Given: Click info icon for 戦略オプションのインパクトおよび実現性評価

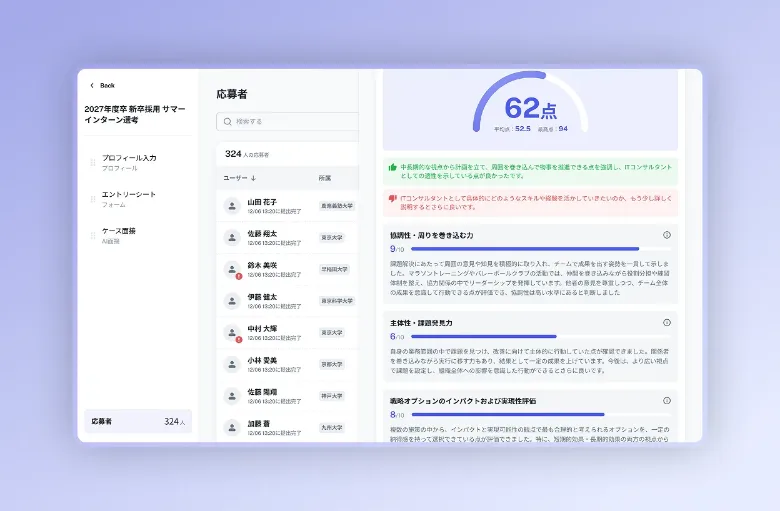Looking at the screenshot, I should coord(667,401).
